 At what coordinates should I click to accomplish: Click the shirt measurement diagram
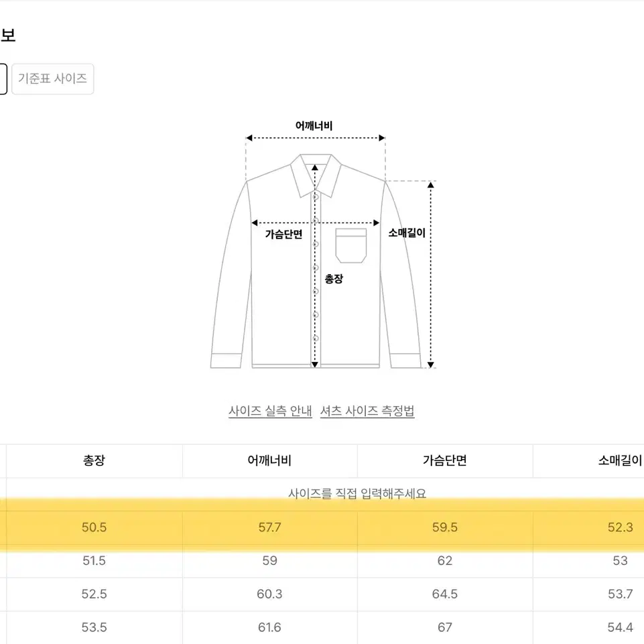pos(322,245)
